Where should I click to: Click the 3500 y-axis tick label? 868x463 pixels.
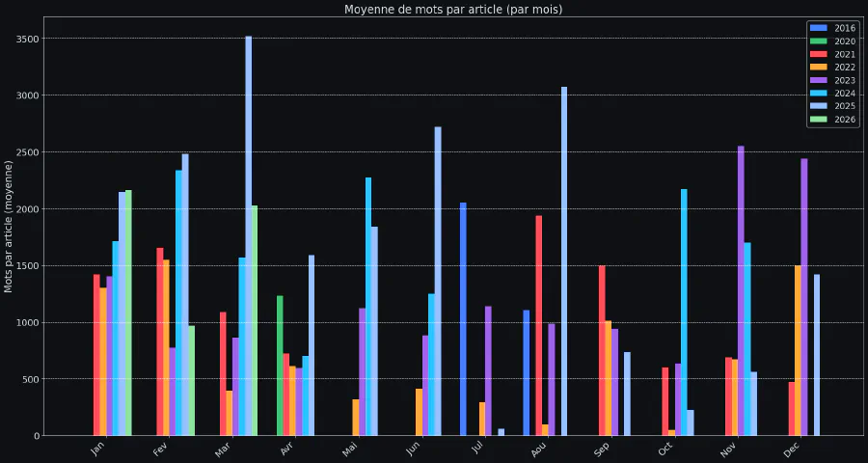[28, 39]
